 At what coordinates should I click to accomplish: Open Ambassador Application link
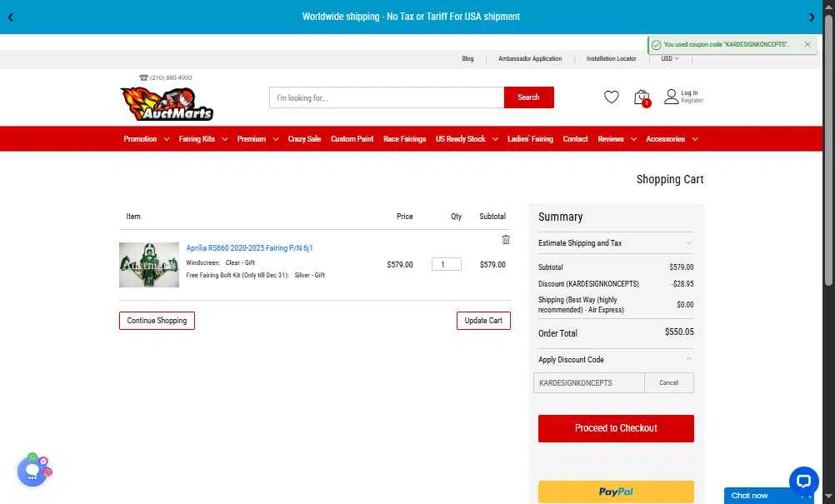tap(530, 58)
